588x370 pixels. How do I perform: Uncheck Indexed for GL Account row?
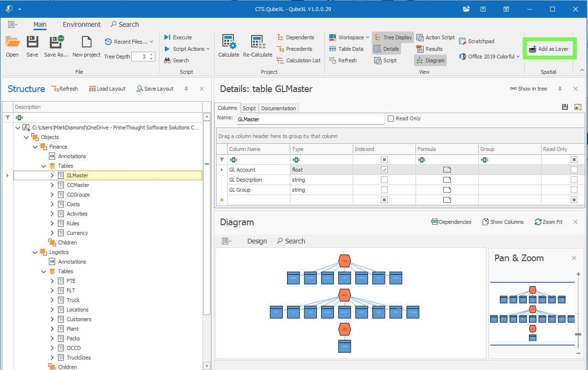click(x=384, y=170)
